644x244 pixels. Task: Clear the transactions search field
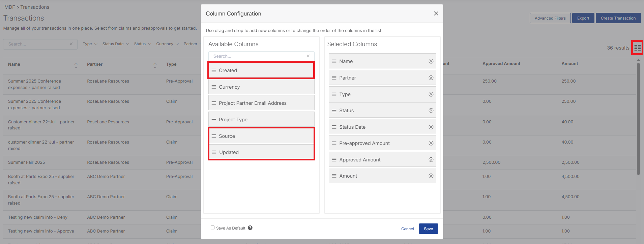point(71,44)
